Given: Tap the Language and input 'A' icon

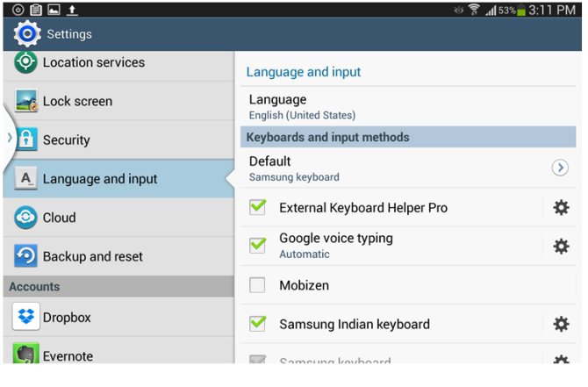Looking at the screenshot, I should tap(25, 178).
